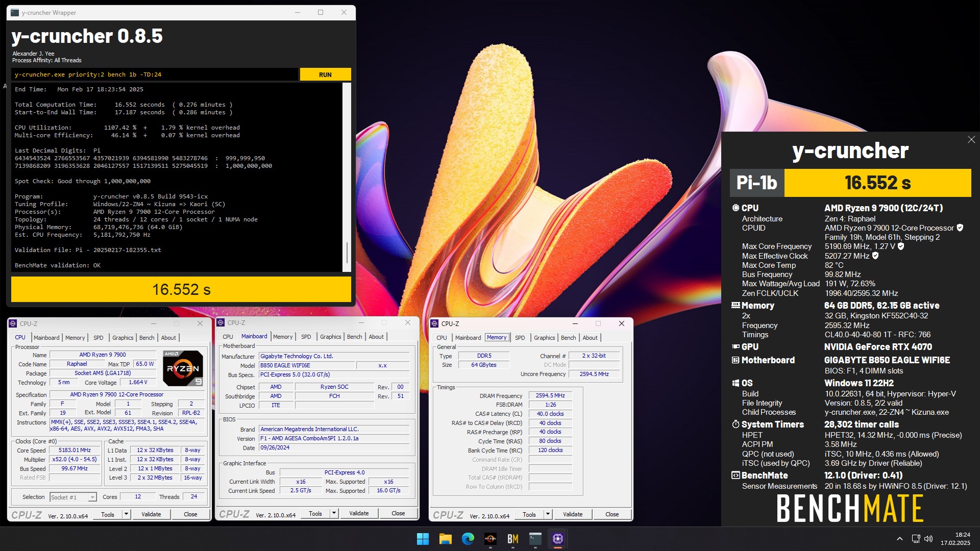Run the y-cruncher benchmark
Image resolution: width=980 pixels, height=551 pixels.
pos(325,74)
